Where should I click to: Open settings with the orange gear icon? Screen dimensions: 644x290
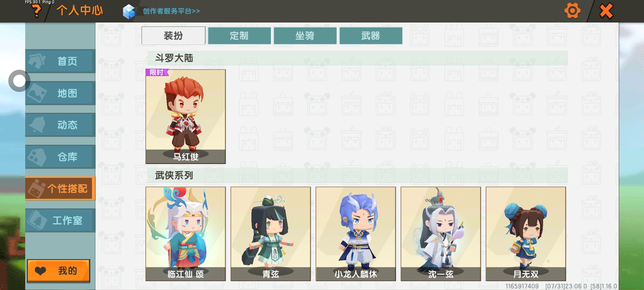(x=572, y=11)
